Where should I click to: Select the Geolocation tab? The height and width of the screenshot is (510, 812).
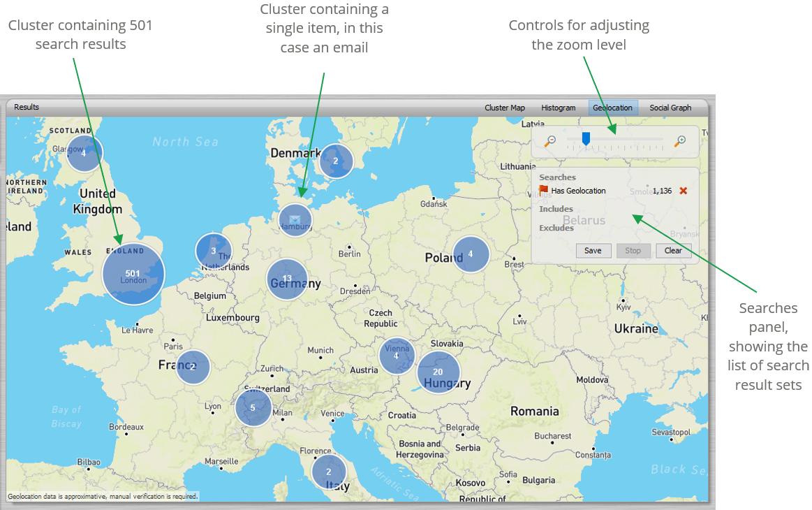tap(612, 108)
